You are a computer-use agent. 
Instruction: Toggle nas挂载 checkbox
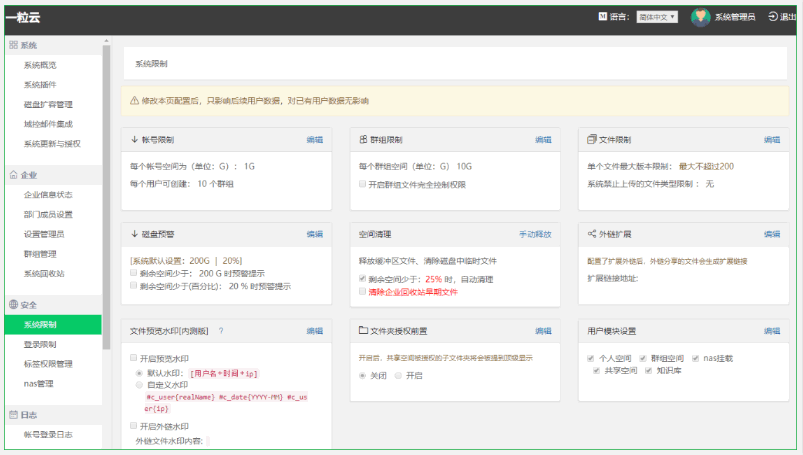[x=695, y=358]
